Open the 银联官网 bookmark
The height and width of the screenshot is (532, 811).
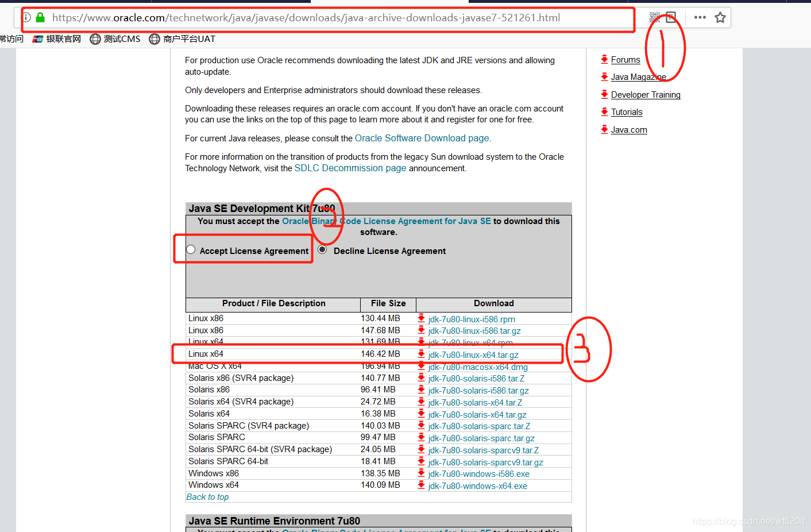click(x=56, y=38)
